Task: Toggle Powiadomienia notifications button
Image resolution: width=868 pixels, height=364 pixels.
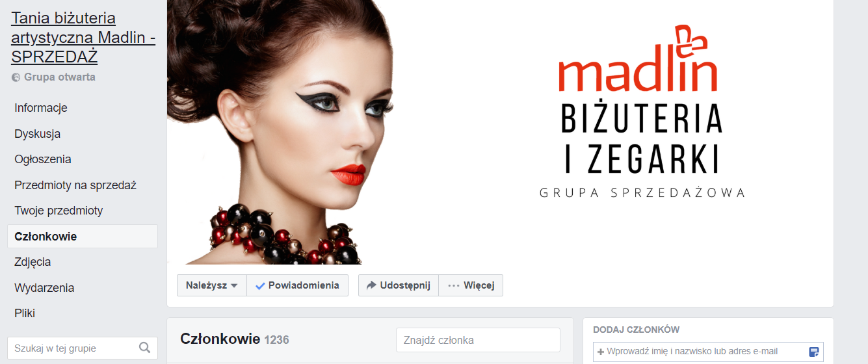Action: (x=297, y=285)
